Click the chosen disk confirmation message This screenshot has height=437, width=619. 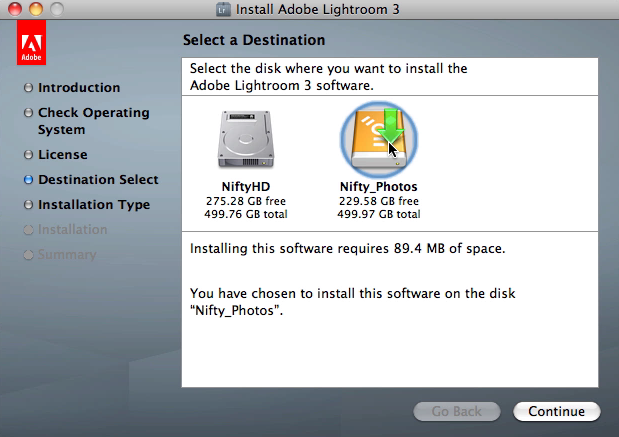tap(353, 302)
